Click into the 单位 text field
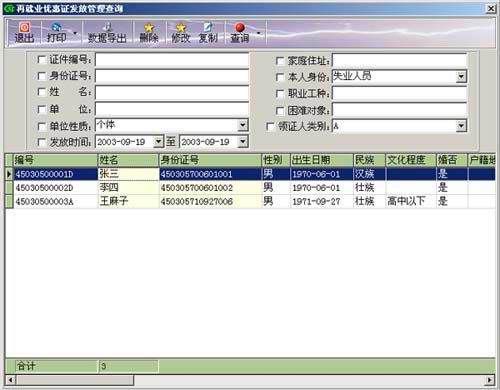Viewport: 500px width, 390px height. point(172,109)
